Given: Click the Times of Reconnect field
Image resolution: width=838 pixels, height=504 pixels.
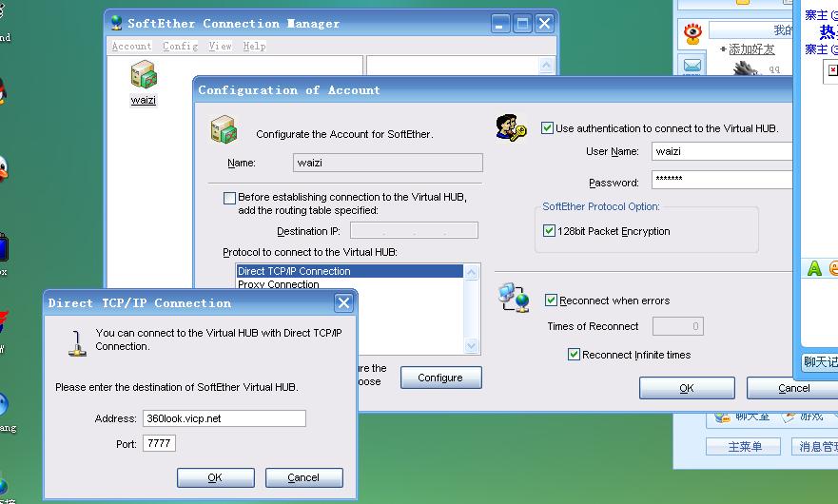Looking at the screenshot, I should coord(677,326).
